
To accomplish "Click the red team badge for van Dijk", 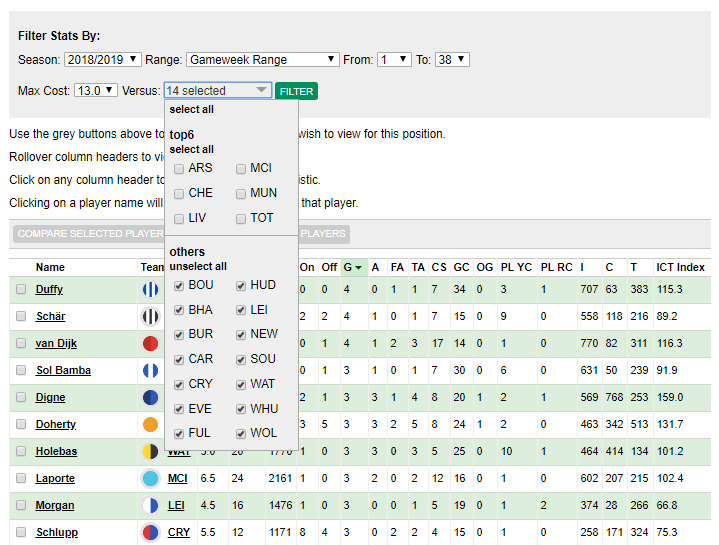I will point(150,344).
